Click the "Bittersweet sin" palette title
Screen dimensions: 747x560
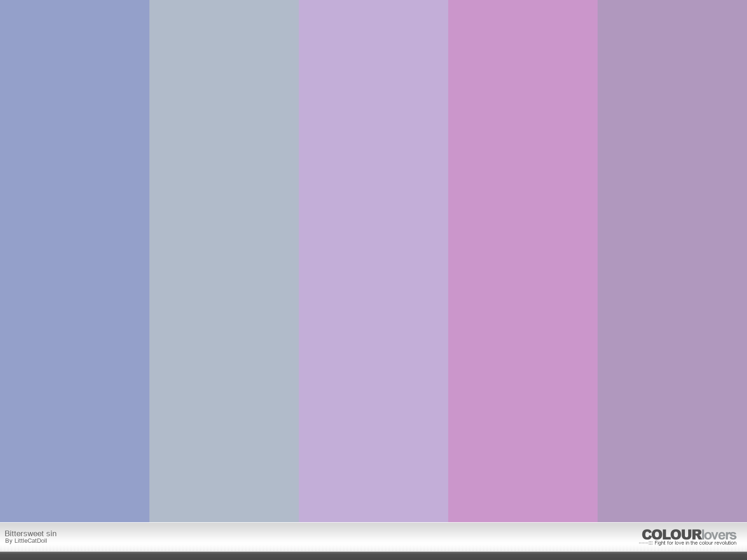pyautogui.click(x=30, y=533)
